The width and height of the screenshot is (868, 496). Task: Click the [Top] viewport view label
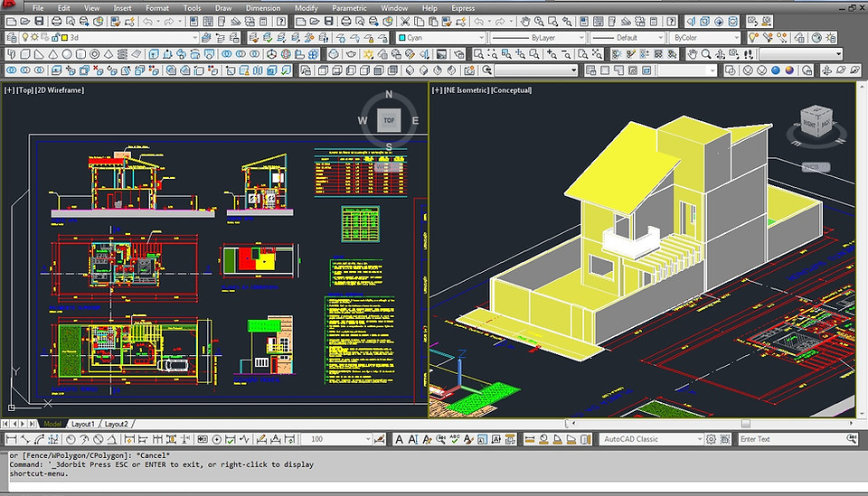point(24,90)
